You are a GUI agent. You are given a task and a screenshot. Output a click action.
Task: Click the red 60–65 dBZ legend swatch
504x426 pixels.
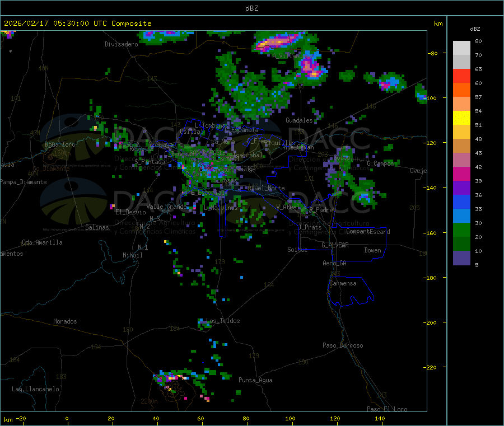(x=461, y=76)
